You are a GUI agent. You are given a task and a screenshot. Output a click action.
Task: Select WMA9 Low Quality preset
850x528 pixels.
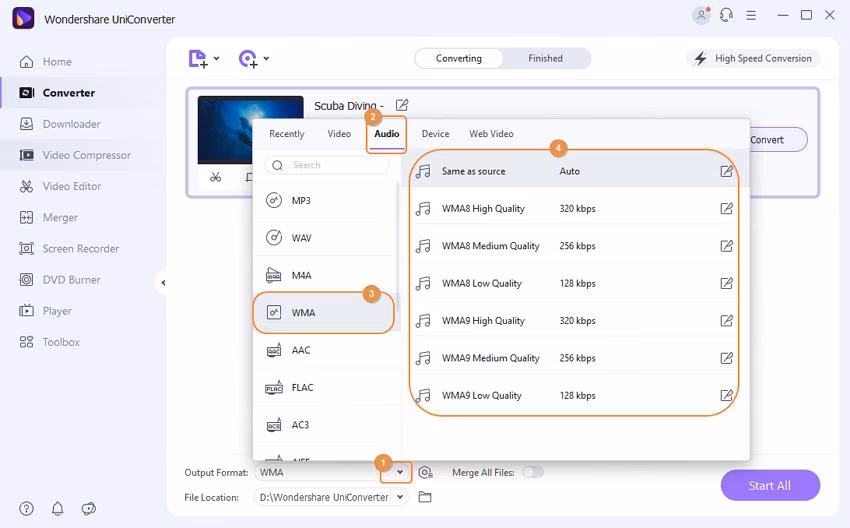(574, 396)
